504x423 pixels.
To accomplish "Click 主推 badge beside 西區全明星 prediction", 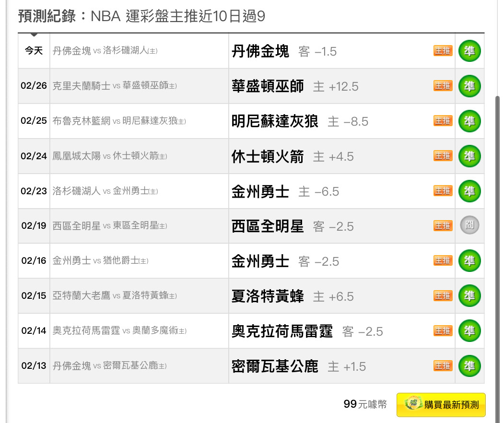I will pyautogui.click(x=443, y=225).
